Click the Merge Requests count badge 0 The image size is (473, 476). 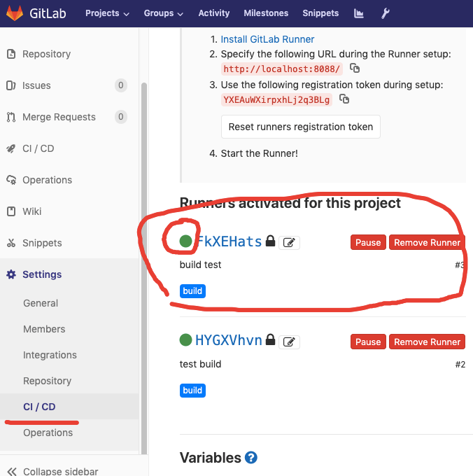(x=121, y=117)
